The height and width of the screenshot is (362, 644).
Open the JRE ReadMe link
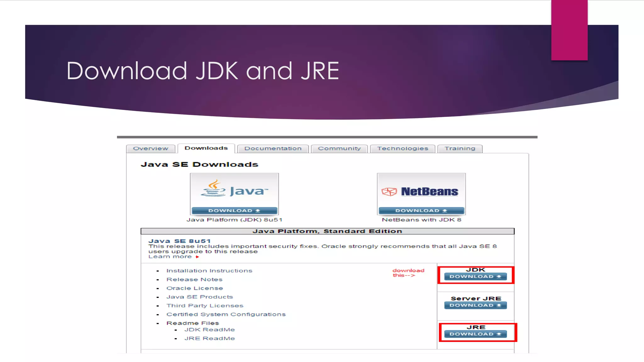210,338
